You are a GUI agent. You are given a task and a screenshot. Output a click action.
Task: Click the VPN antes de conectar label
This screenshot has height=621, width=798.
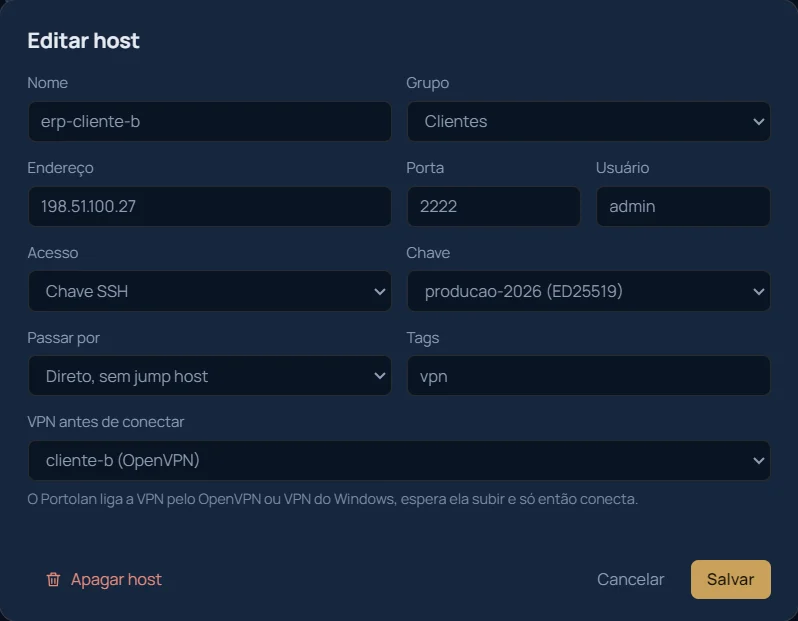pyautogui.click(x=106, y=422)
